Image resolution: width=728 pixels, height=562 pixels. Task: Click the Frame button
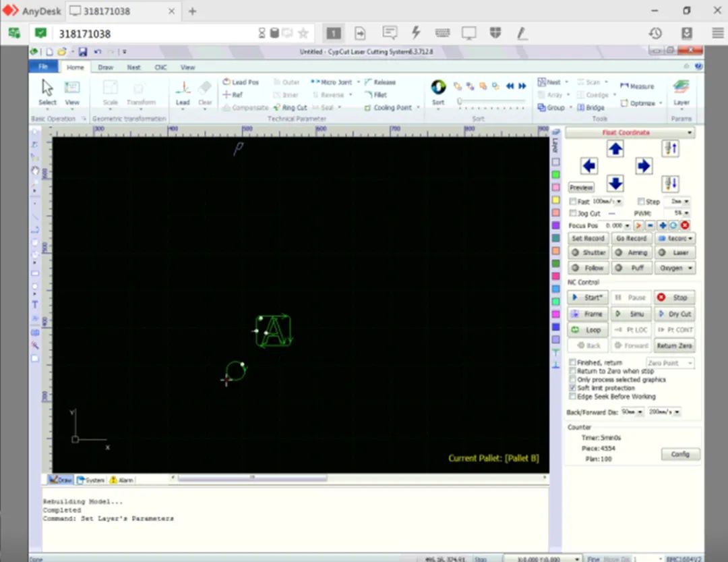(588, 314)
